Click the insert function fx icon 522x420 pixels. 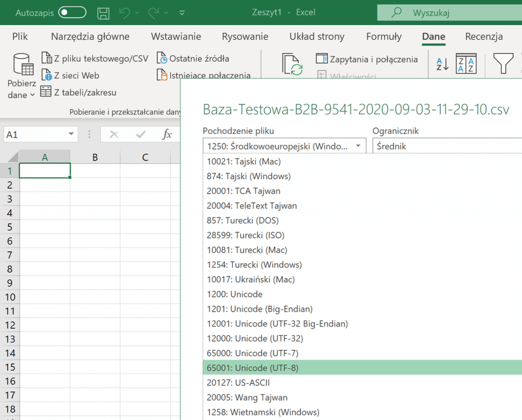(167, 135)
